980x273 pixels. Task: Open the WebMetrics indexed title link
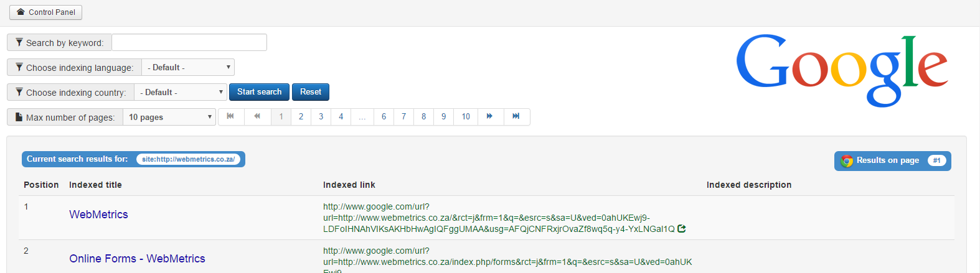coord(98,215)
